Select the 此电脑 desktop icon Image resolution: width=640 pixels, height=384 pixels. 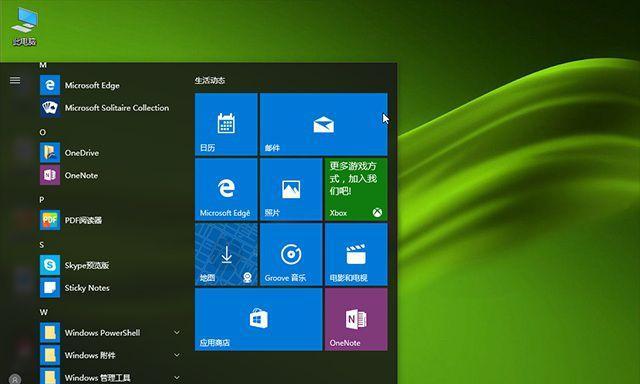[x=24, y=26]
